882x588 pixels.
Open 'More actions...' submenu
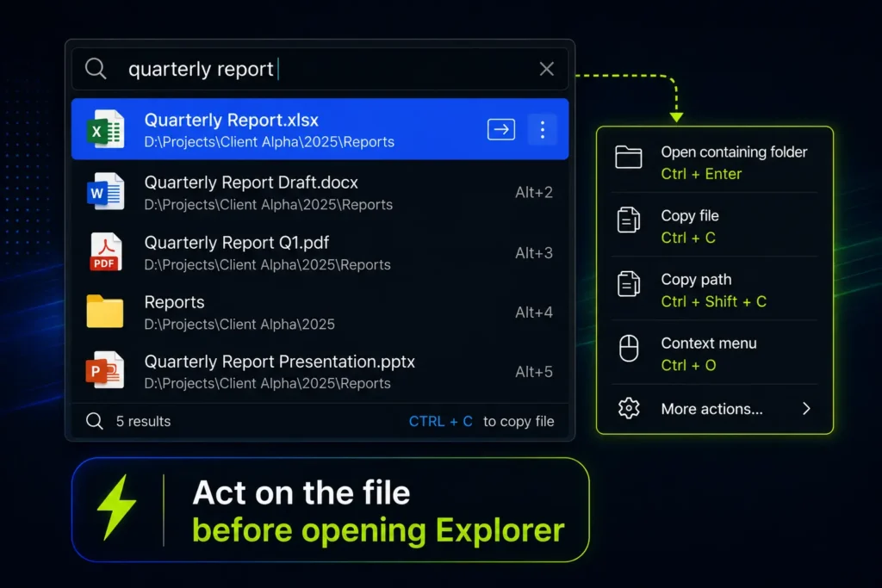point(714,409)
